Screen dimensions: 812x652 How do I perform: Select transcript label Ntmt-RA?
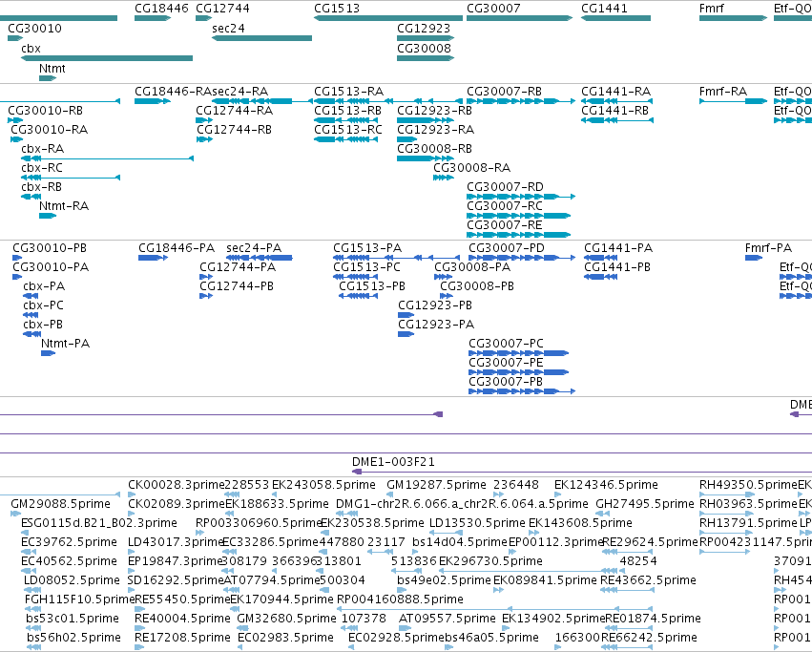64,207
